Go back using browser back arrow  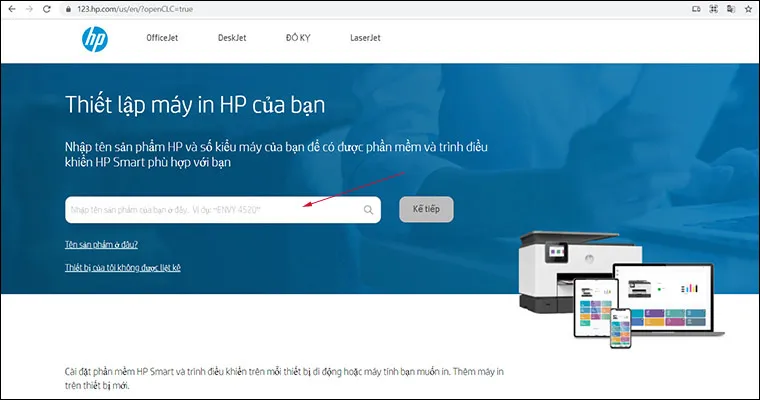click(x=12, y=9)
